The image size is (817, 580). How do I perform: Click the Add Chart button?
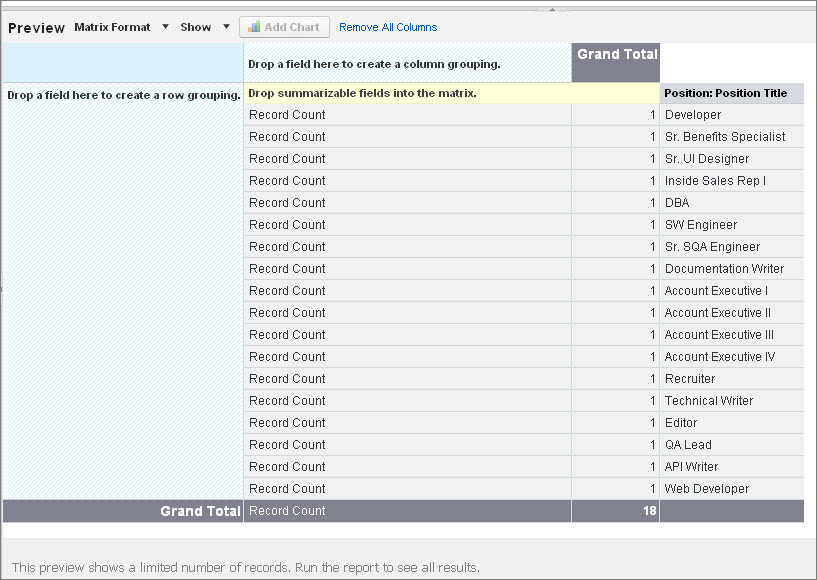point(284,27)
